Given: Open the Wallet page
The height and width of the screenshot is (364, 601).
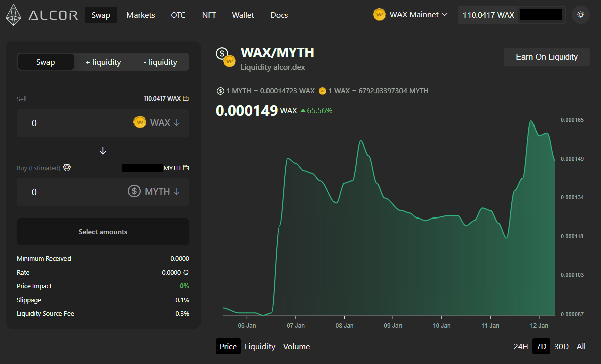Looking at the screenshot, I should tap(243, 15).
